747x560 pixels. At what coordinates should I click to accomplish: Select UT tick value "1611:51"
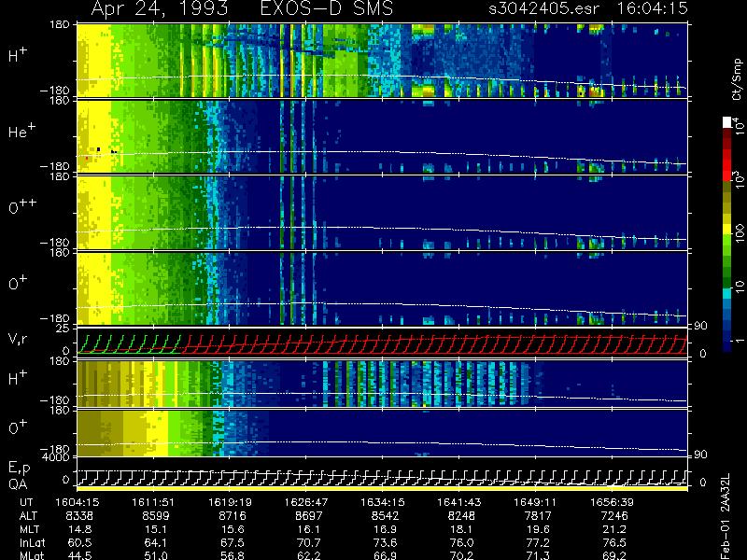coord(153,502)
